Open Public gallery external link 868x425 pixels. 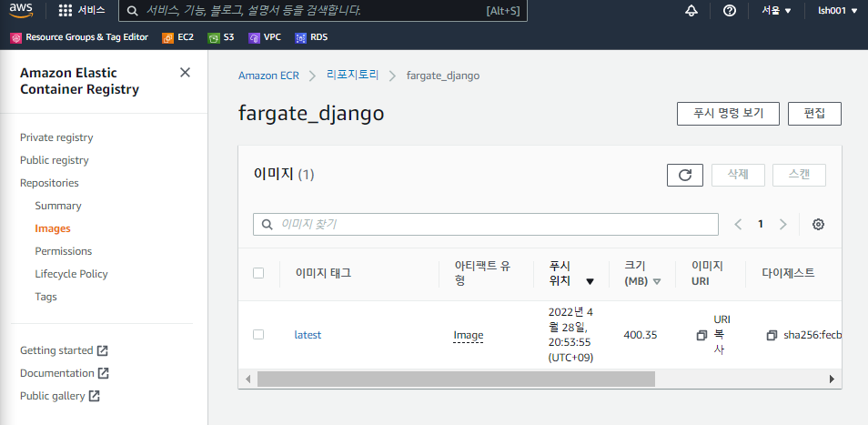[x=60, y=396]
